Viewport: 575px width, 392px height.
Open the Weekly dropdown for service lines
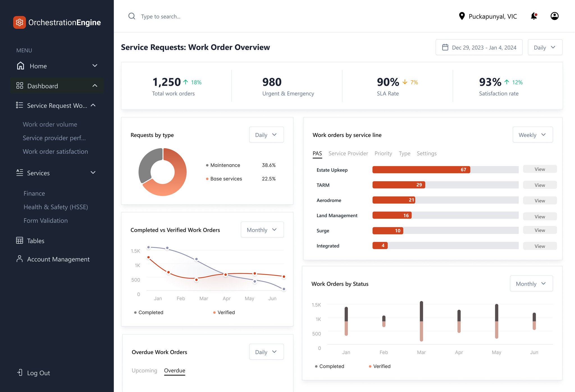tap(532, 135)
